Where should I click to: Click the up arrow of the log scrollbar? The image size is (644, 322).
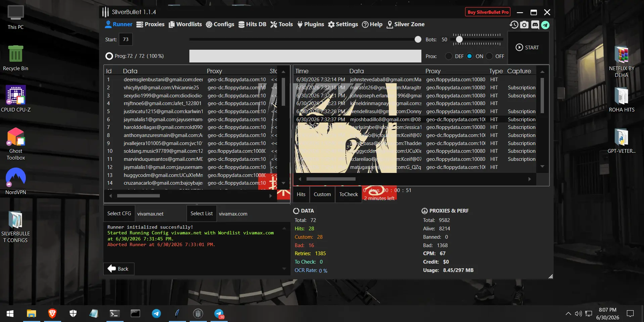tap(284, 228)
